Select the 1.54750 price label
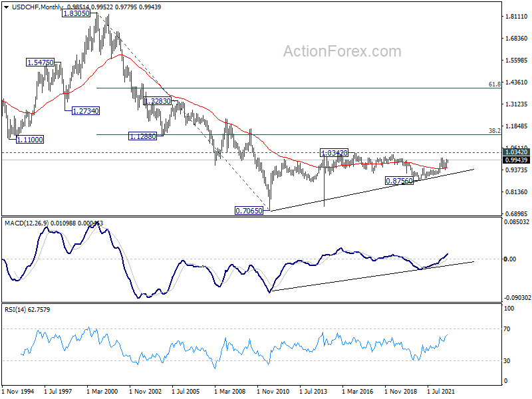532x399 pixels. point(40,63)
